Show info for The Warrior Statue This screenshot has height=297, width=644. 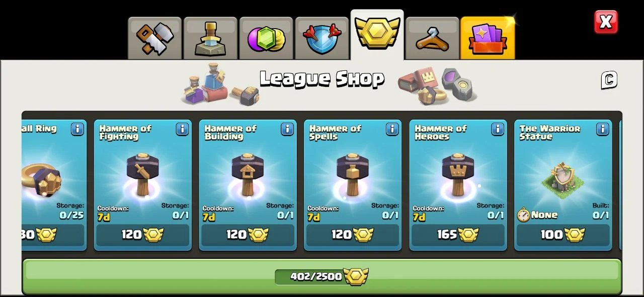click(603, 129)
